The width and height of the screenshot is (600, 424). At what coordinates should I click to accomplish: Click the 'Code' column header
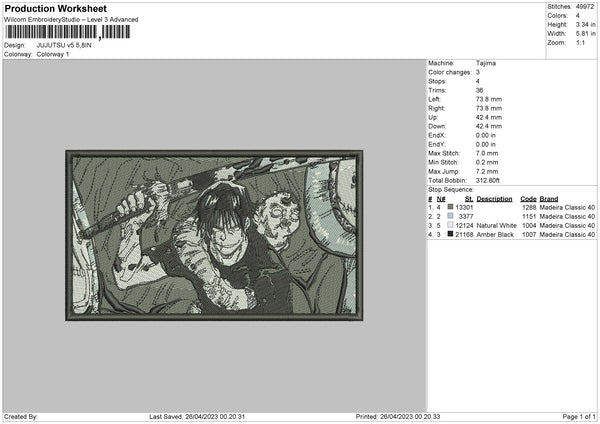tap(528, 199)
